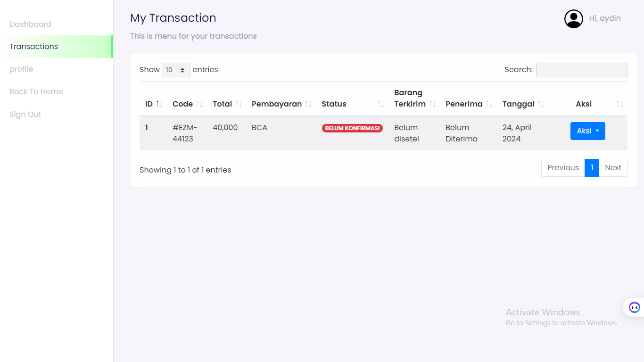Screen dimensions: 644x362
Task: Sort by Barang Terkirim column icon
Action: click(432, 104)
